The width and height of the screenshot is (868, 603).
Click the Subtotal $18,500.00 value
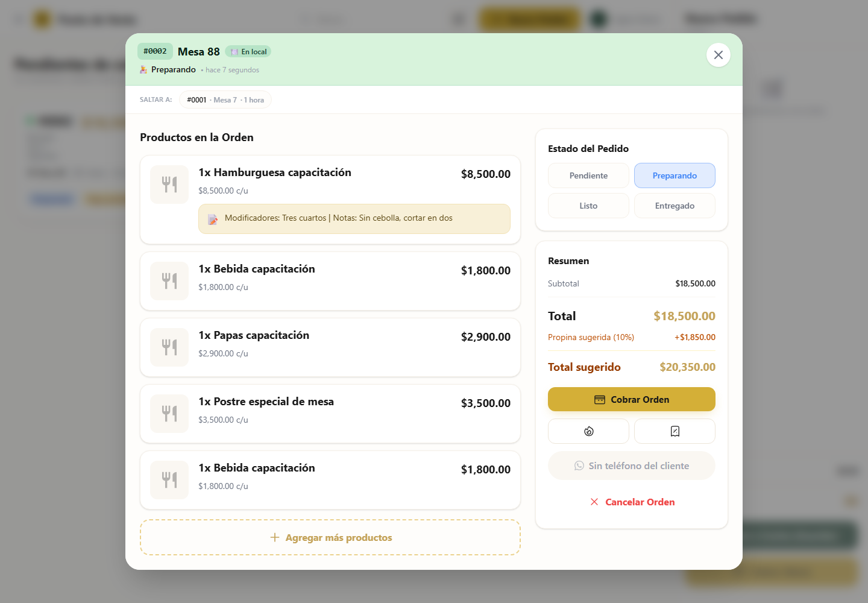click(695, 283)
